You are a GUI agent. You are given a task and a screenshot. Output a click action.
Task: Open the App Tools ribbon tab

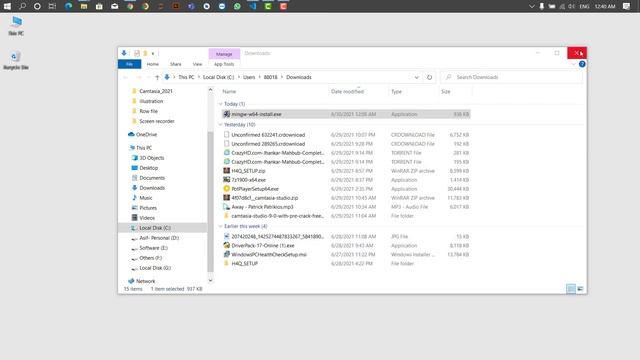224,64
